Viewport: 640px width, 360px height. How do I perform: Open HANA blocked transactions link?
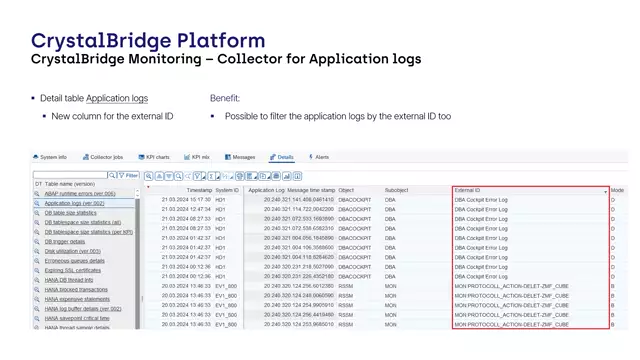[x=76, y=290]
